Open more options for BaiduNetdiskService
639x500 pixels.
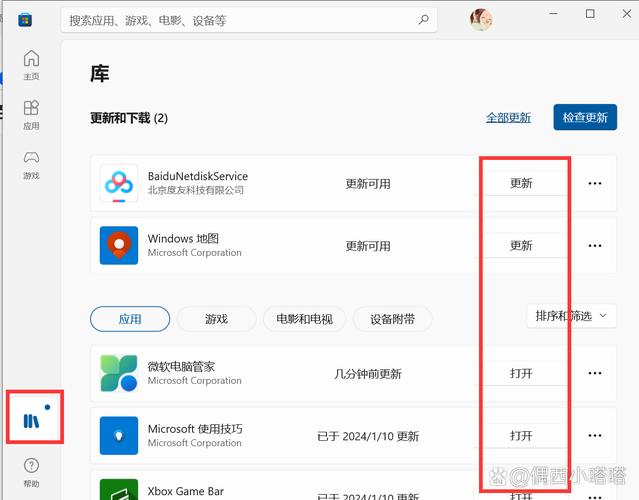(x=595, y=183)
